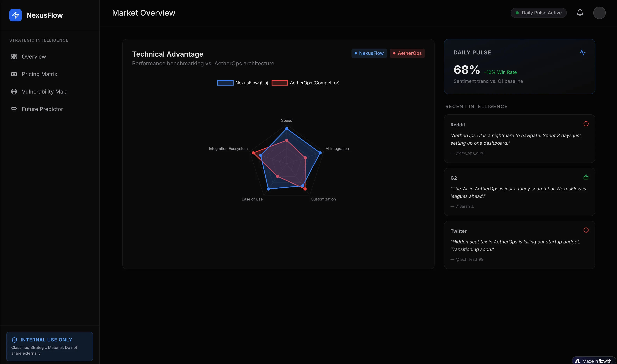
Task: Click the Recent Intelligence section header
Action: (x=476, y=106)
